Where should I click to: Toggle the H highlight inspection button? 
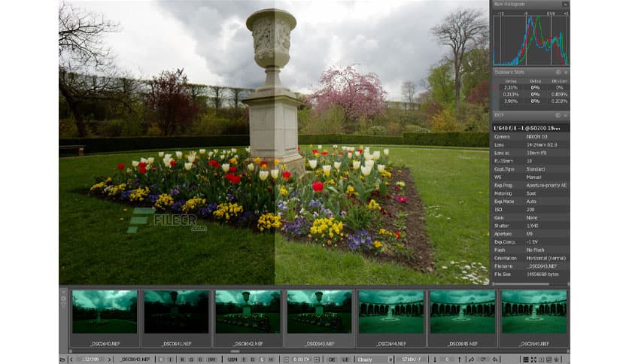[x=271, y=359]
